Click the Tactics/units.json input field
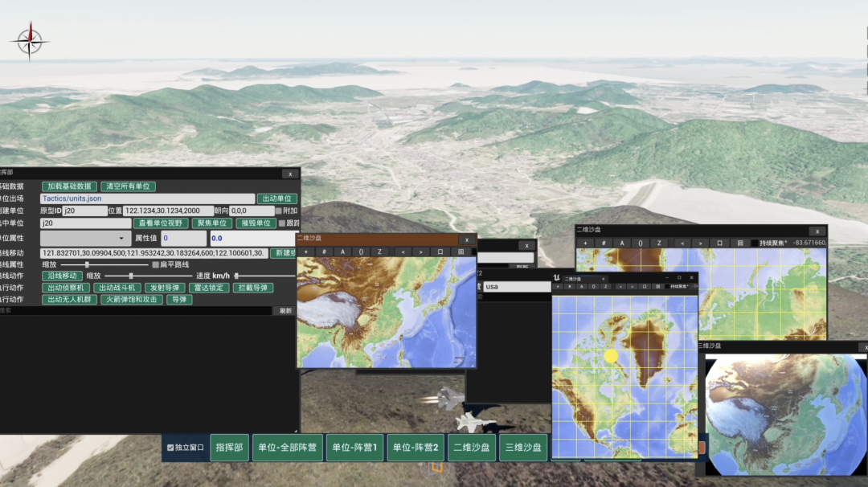Image resolution: width=868 pixels, height=487 pixels. [x=147, y=198]
